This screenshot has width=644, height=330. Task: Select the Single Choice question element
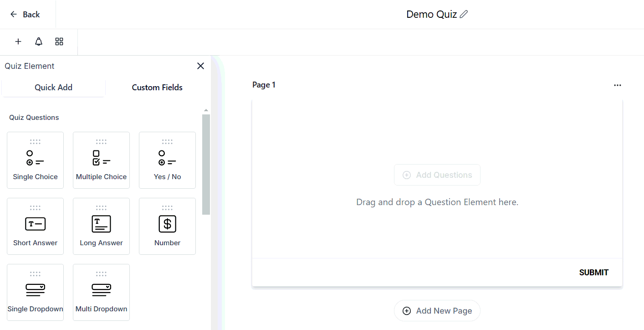pos(36,160)
